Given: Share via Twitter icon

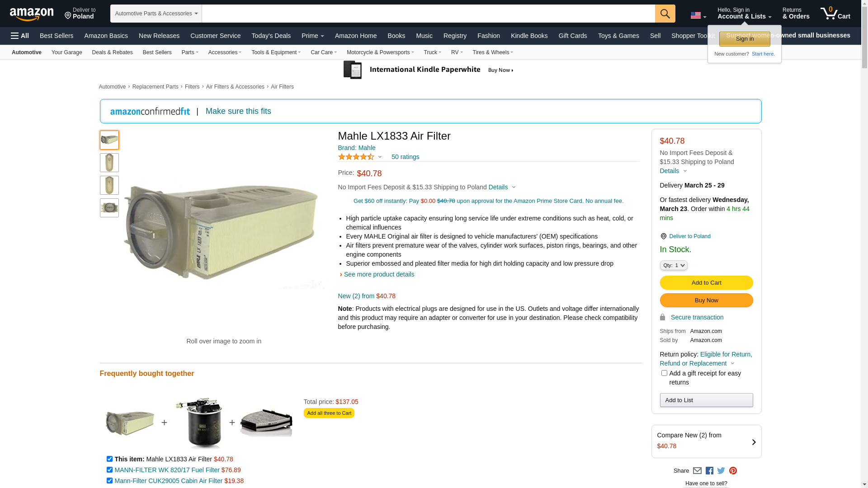Looking at the screenshot, I should [721, 471].
